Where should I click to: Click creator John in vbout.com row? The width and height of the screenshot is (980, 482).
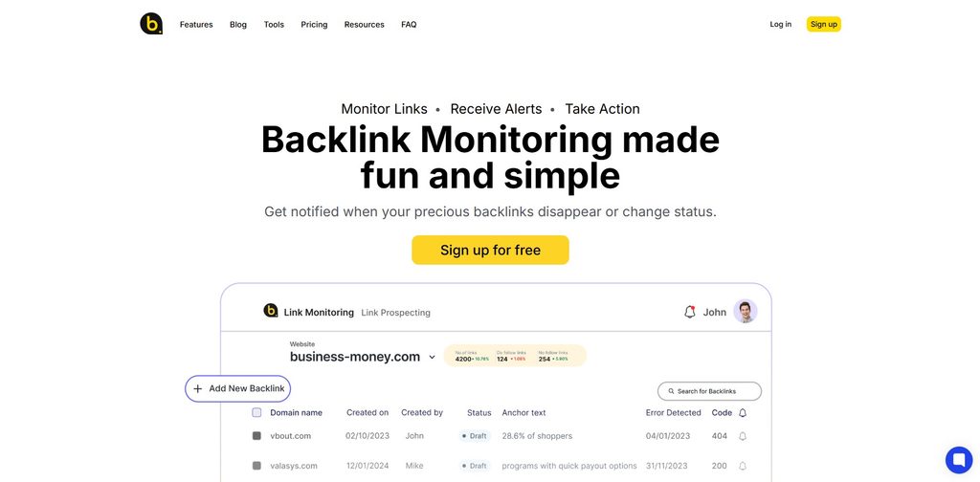[414, 436]
